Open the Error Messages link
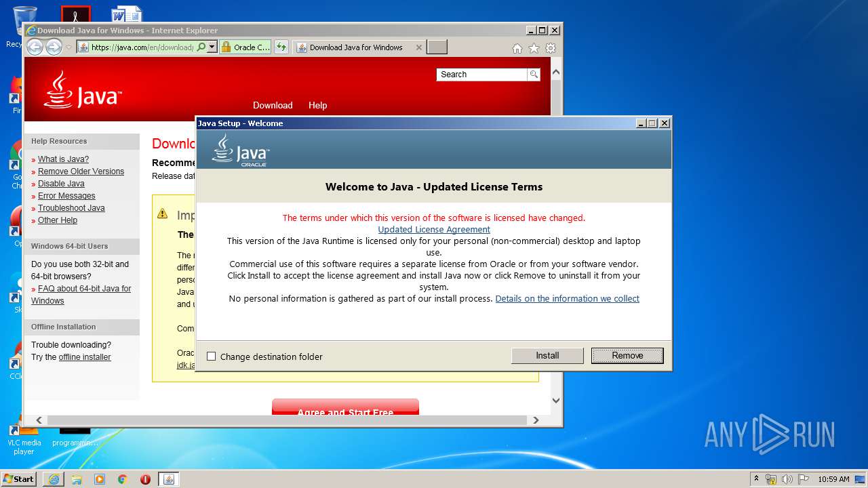868x488 pixels. tap(66, 196)
